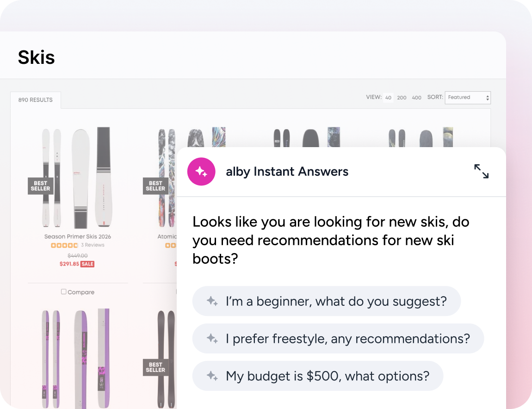This screenshot has width=532, height=409.
Task: Click the star rating for Season Primer Skis
Action: [64, 245]
